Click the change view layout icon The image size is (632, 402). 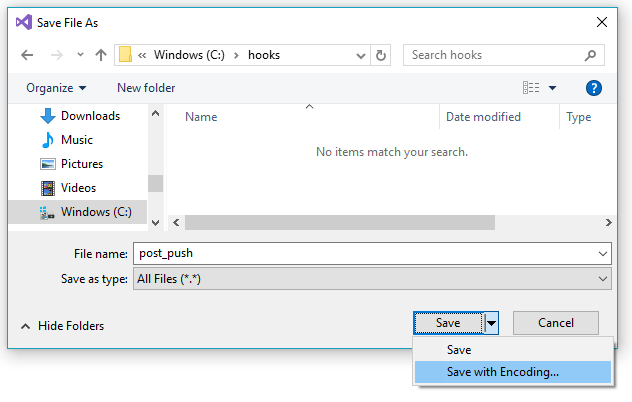pyautogui.click(x=531, y=88)
